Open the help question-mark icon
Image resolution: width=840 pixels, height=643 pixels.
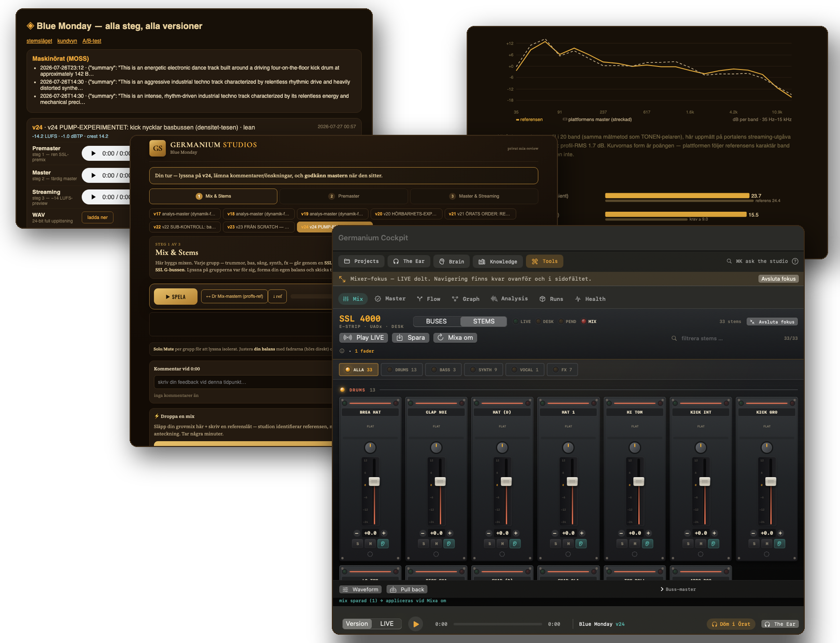[x=795, y=261]
